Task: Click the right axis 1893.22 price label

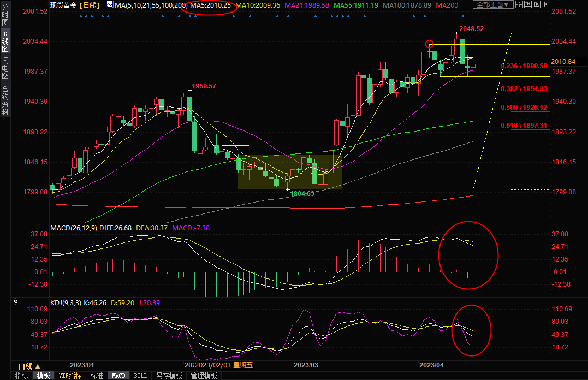Action: point(563,132)
